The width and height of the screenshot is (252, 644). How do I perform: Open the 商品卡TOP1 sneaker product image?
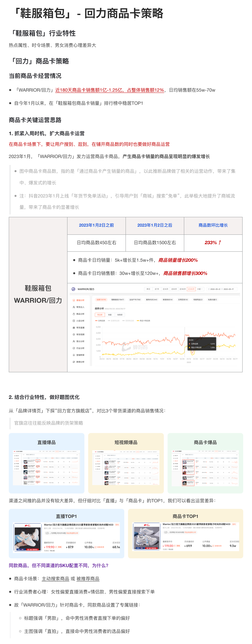[147, 537]
